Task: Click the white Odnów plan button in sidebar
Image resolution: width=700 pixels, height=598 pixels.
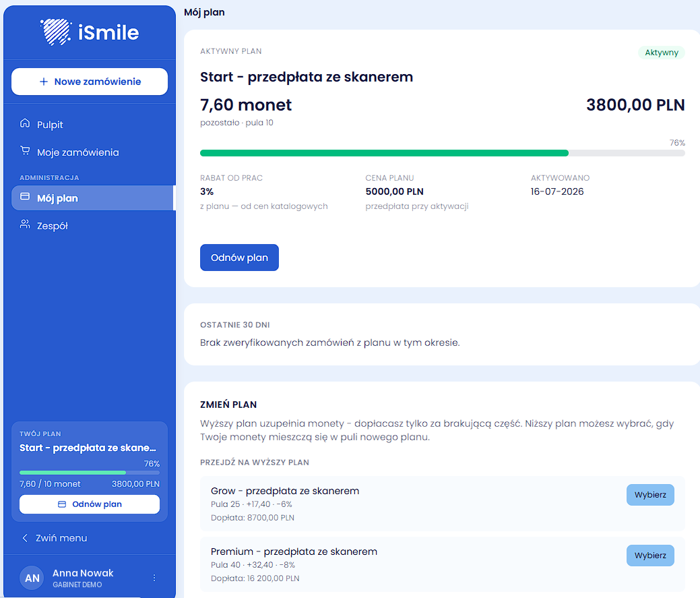Action: [x=90, y=504]
